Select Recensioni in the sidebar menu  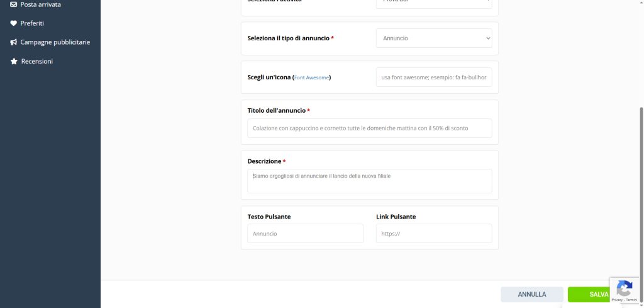pyautogui.click(x=36, y=62)
